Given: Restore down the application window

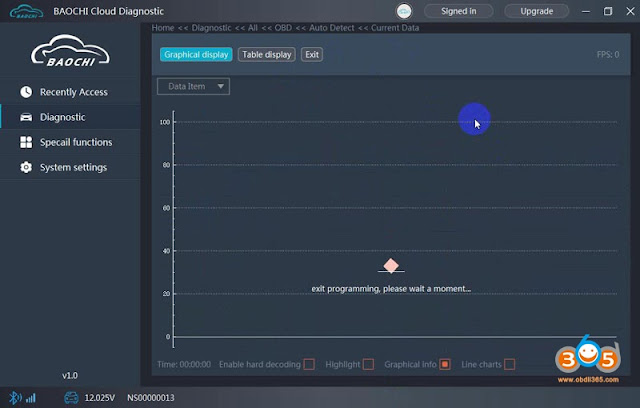Looking at the screenshot, I should [608, 11].
